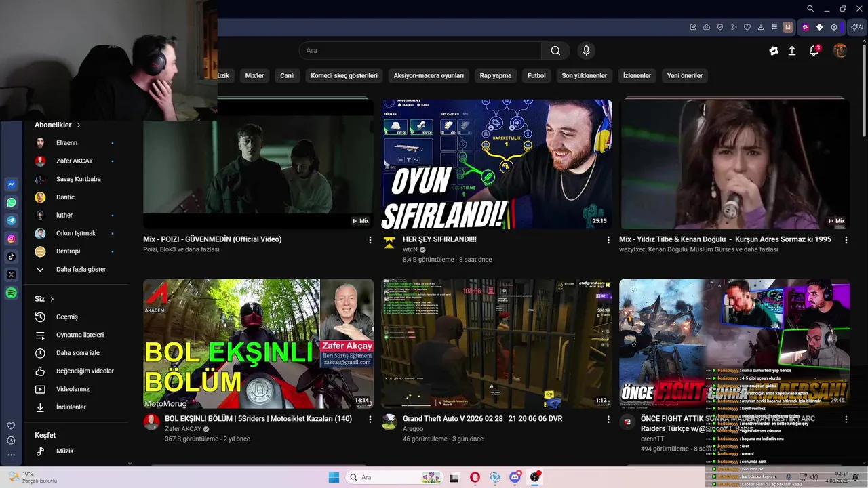Launch Opera from the taskbar

475,477
